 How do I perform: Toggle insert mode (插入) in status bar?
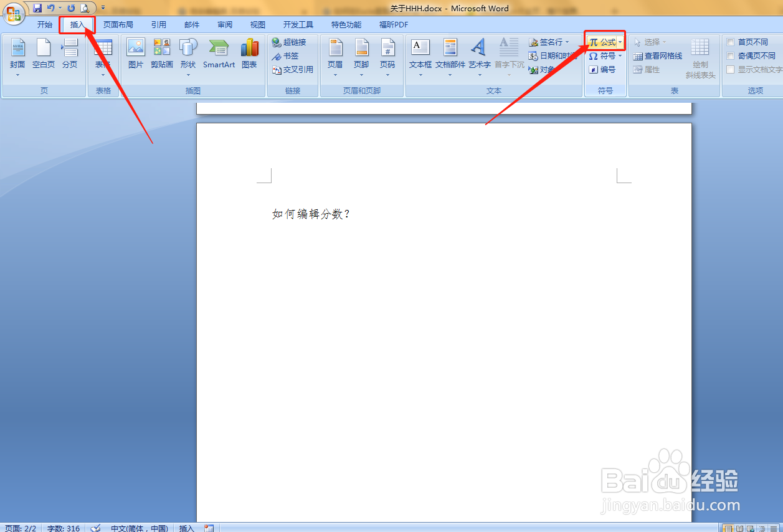(187, 528)
